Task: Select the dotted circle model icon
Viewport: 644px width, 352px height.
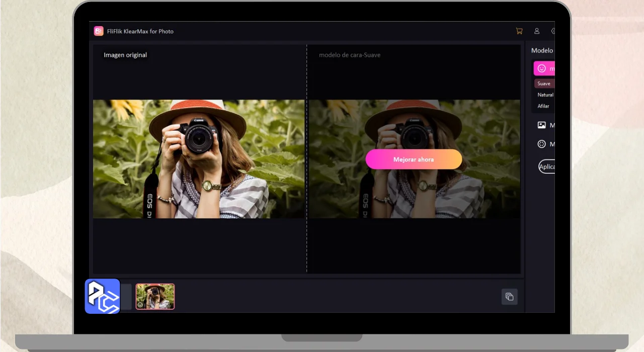Action: pos(541,144)
